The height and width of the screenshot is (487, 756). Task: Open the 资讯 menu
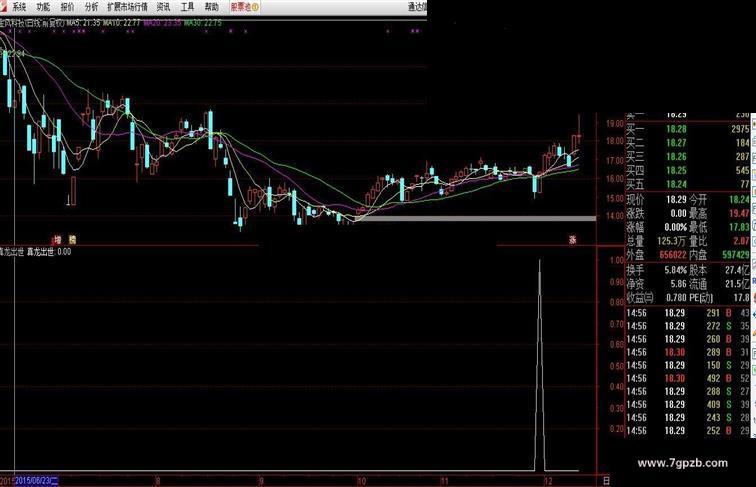tap(163, 7)
